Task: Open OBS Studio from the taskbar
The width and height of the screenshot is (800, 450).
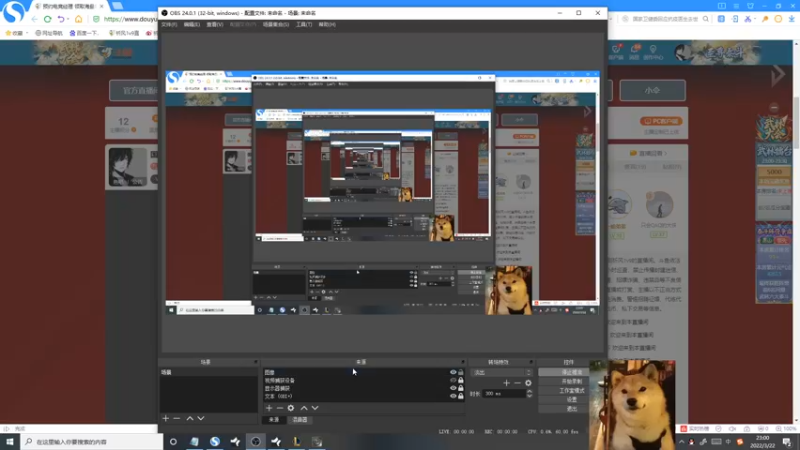Action: pyautogui.click(x=256, y=442)
